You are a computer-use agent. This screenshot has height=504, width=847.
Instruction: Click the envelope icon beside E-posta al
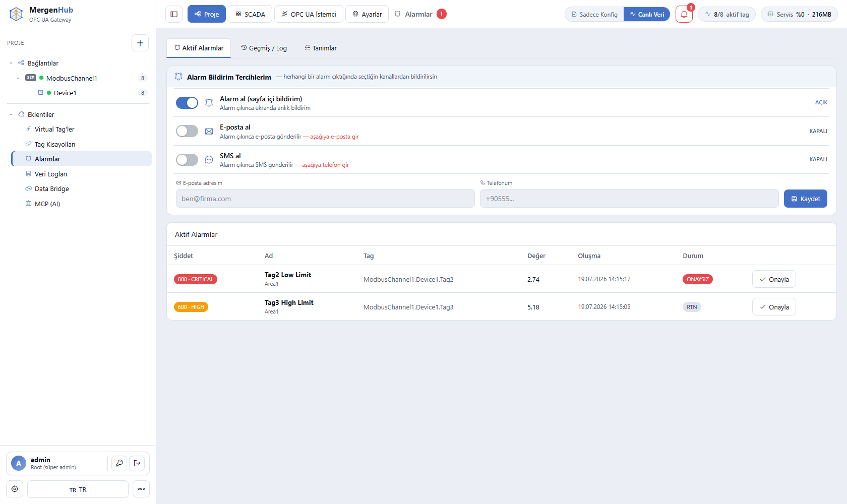[x=209, y=132]
